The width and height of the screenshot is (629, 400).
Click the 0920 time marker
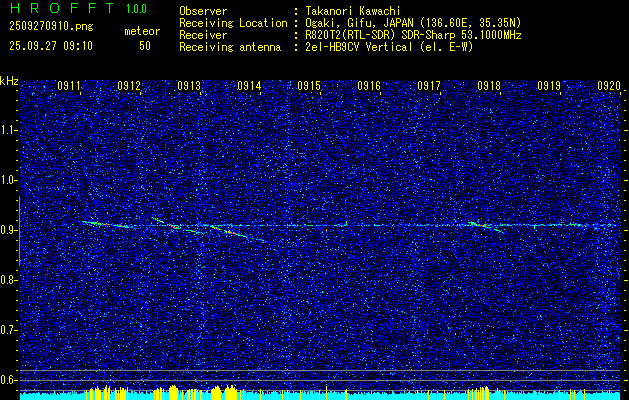(609, 86)
